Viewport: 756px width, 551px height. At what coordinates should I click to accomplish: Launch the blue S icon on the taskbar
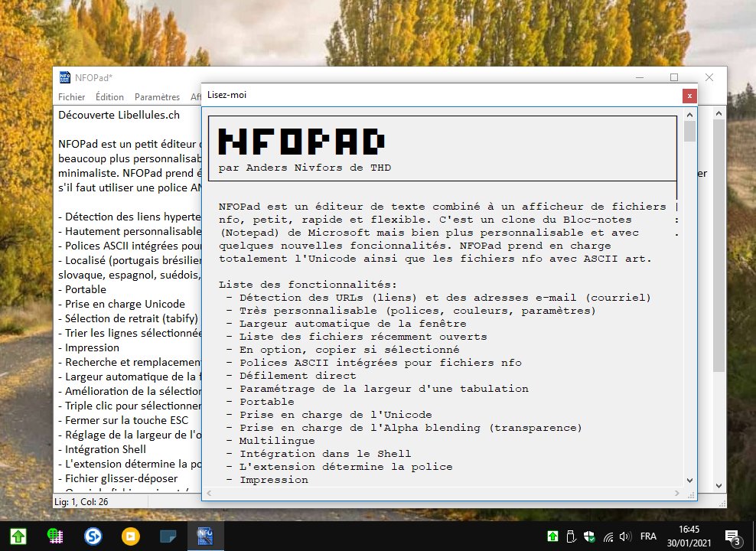tap(93, 536)
